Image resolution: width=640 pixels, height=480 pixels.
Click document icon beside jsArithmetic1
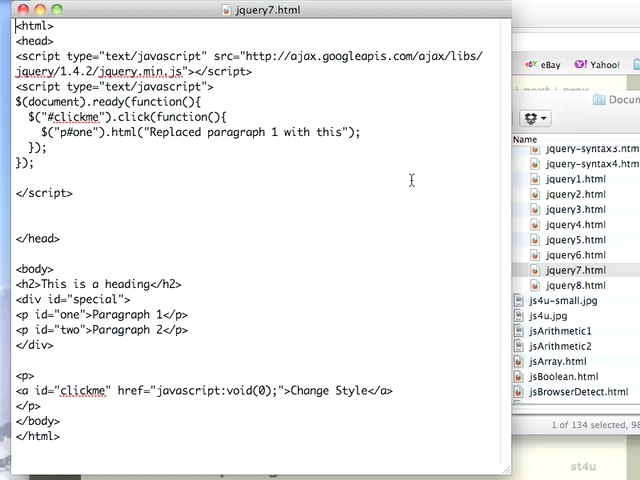[x=518, y=331]
